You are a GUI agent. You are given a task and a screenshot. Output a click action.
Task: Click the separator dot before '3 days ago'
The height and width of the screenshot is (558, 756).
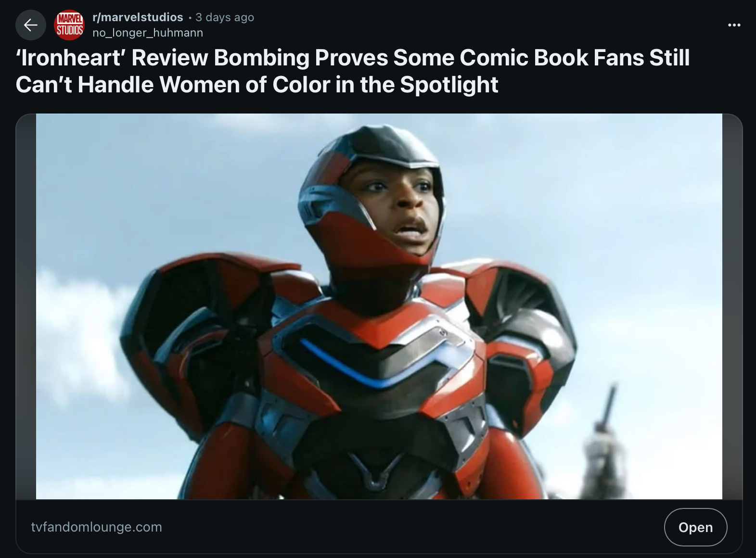click(x=190, y=18)
